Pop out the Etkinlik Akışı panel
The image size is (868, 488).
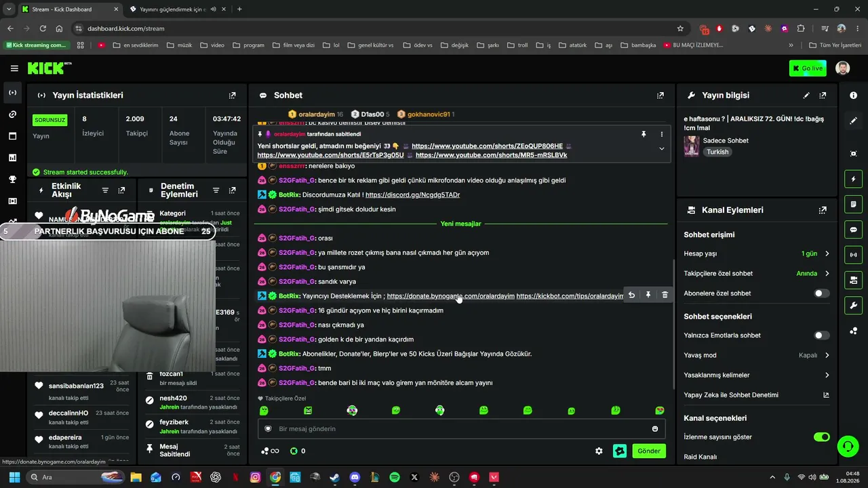click(x=121, y=190)
